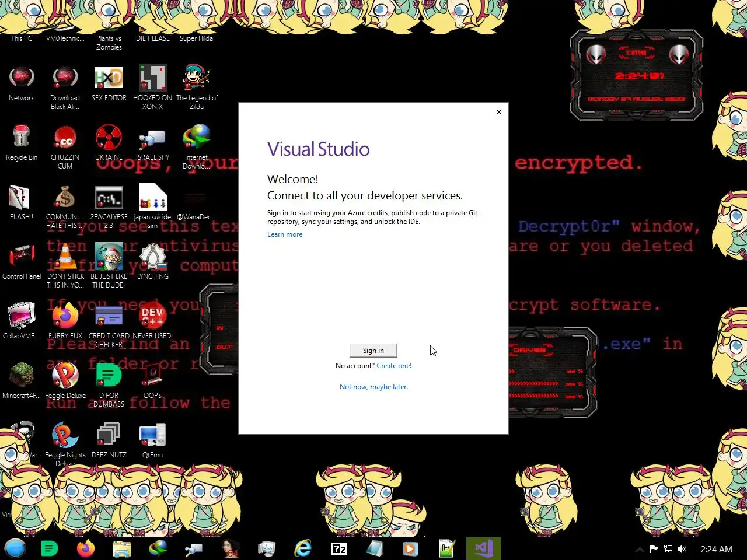Select the Peggle Nights Deluxe icon

65,444
